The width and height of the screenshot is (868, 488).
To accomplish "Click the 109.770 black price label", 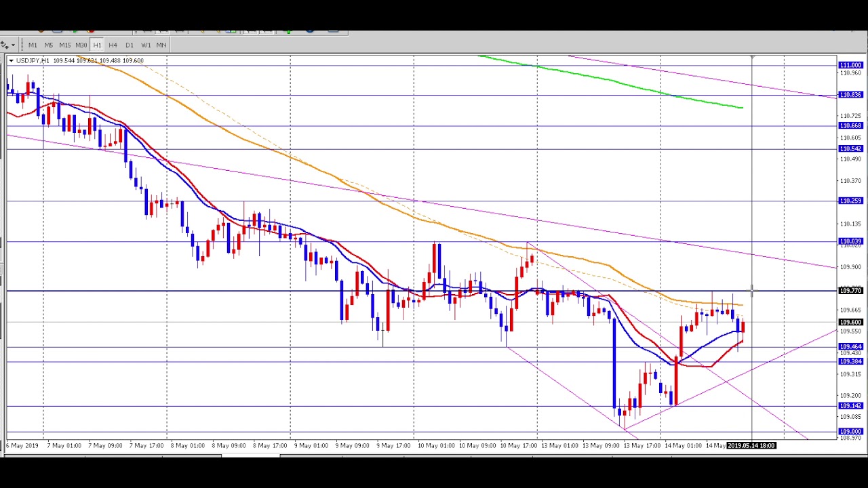I will (850, 291).
